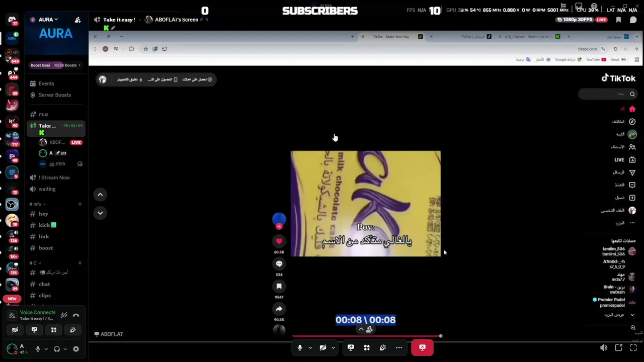Open TikTok comments showing 534

tap(279, 263)
